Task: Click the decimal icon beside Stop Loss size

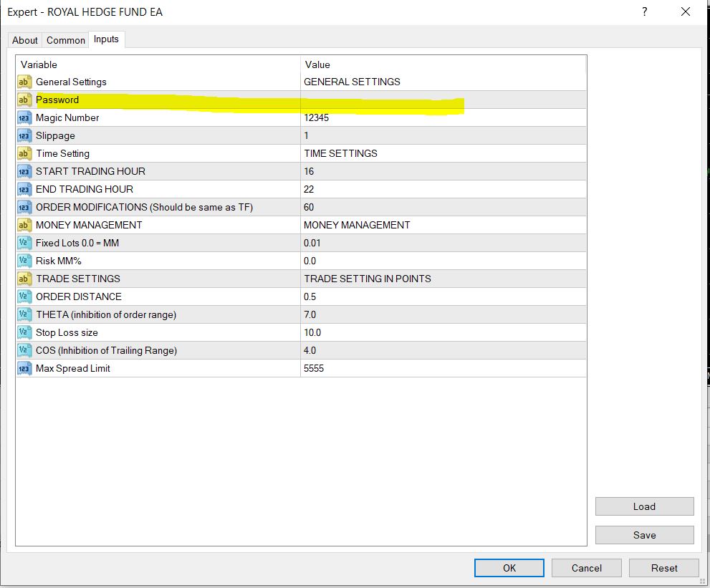Action: [24, 332]
